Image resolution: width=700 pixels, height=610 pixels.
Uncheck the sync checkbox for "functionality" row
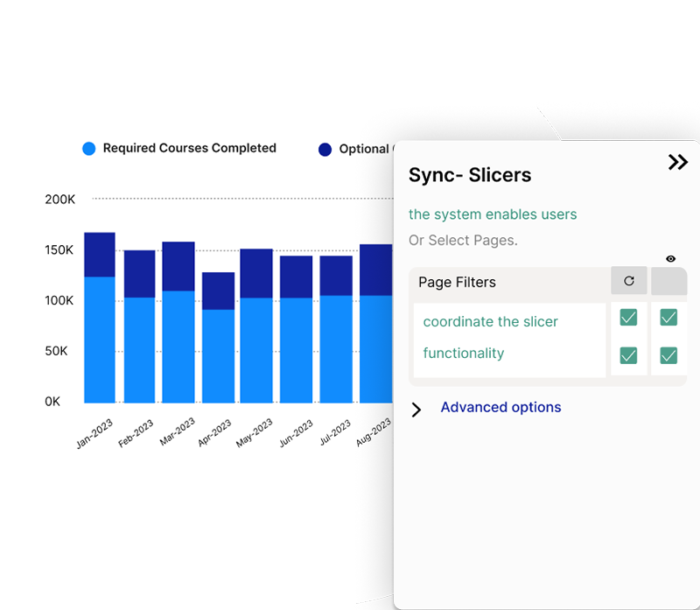pyautogui.click(x=628, y=355)
